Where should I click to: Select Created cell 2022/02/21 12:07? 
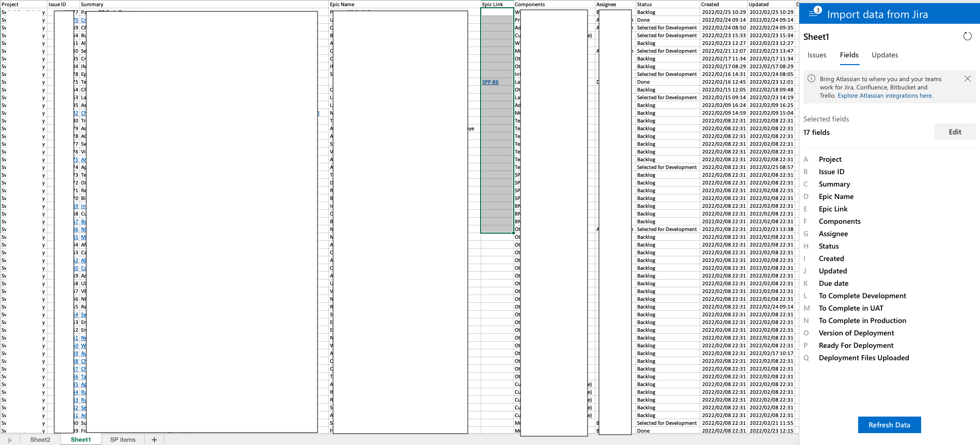coord(724,51)
